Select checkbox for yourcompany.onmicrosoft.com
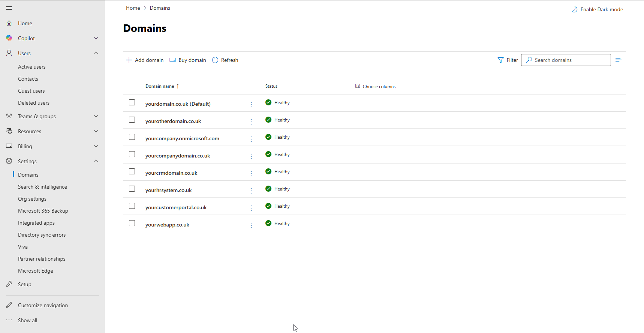The image size is (644, 333). click(132, 137)
